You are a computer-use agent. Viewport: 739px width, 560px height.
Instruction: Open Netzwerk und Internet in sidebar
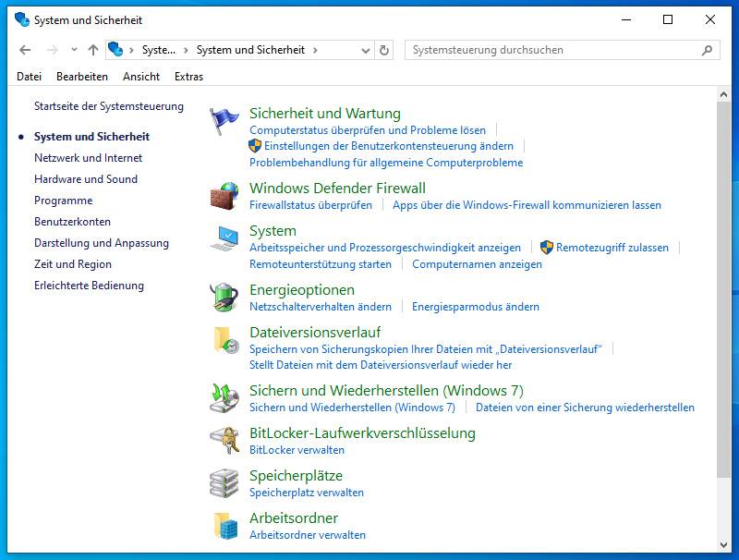coord(88,158)
